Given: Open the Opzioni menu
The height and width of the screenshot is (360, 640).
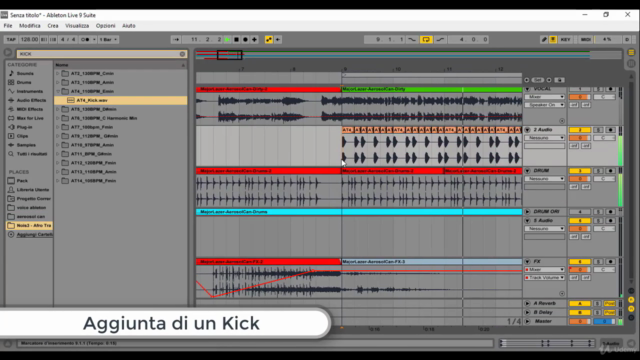Looking at the screenshot, I should click(x=106, y=26).
